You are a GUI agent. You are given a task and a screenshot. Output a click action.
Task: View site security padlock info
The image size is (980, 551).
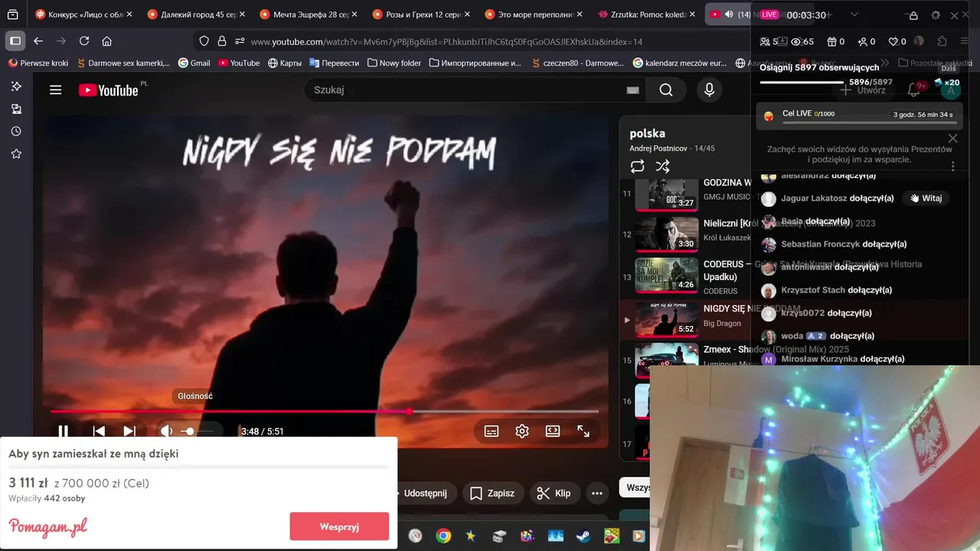[222, 41]
